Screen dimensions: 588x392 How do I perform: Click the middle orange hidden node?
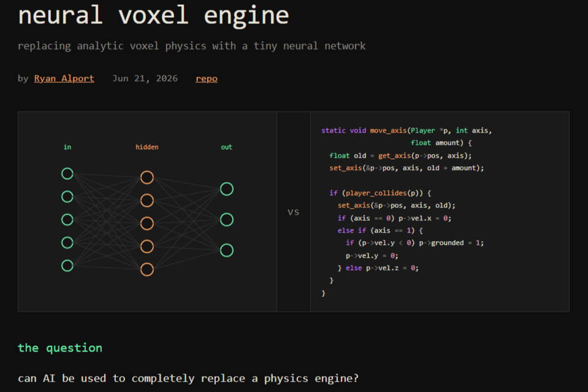tap(147, 223)
